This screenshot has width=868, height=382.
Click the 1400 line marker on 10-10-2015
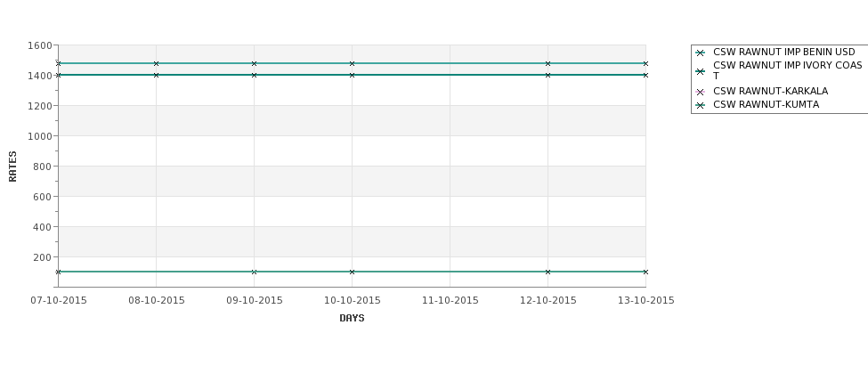[x=352, y=75]
